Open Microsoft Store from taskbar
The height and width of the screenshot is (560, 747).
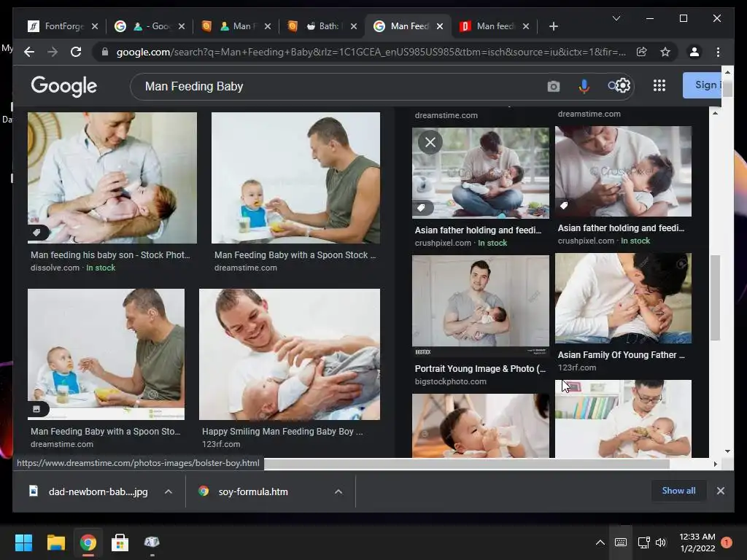[120, 542]
